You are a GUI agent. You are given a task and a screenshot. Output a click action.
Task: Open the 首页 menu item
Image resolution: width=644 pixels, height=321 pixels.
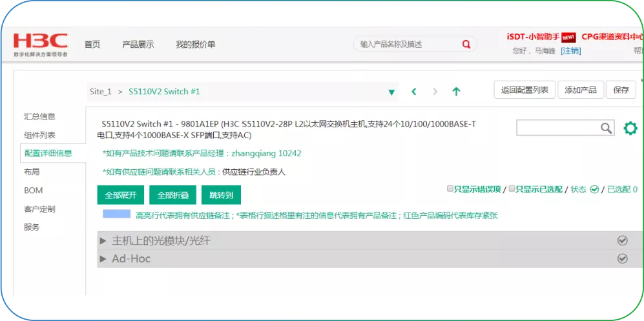92,45
